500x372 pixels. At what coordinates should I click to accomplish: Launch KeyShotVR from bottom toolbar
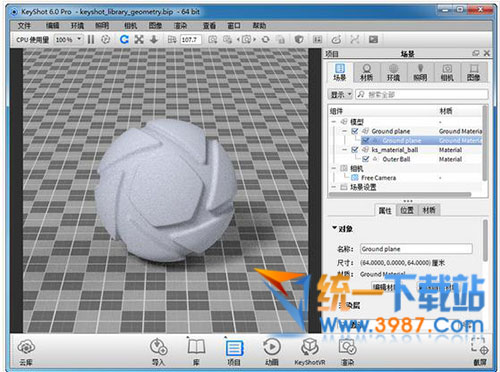(x=310, y=352)
